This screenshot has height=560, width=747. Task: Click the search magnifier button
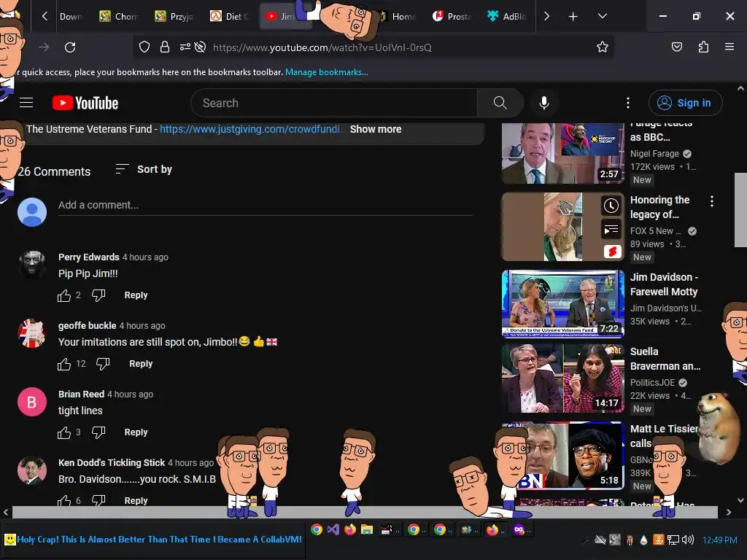(500, 103)
